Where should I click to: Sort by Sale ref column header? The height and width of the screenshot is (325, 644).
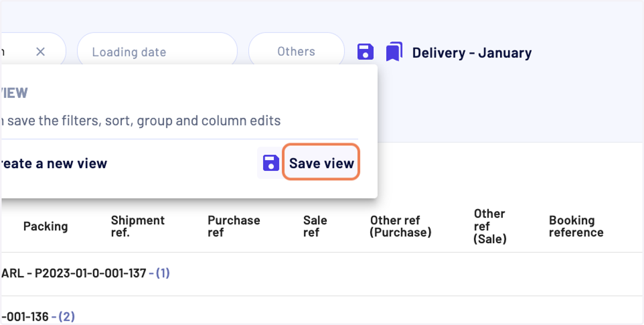(315, 226)
